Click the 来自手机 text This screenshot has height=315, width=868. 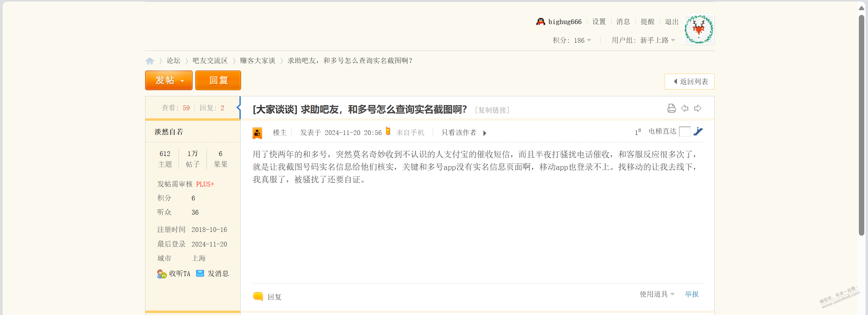[410, 133]
